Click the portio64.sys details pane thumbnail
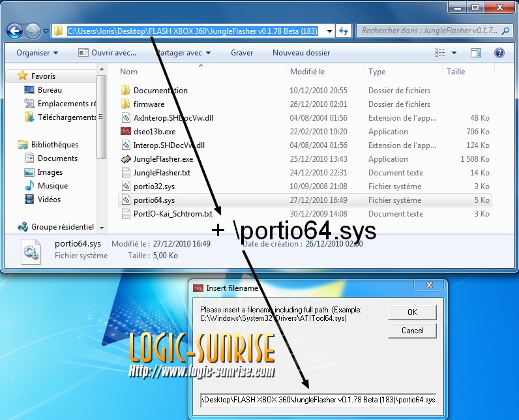The image size is (519, 420). point(31,252)
